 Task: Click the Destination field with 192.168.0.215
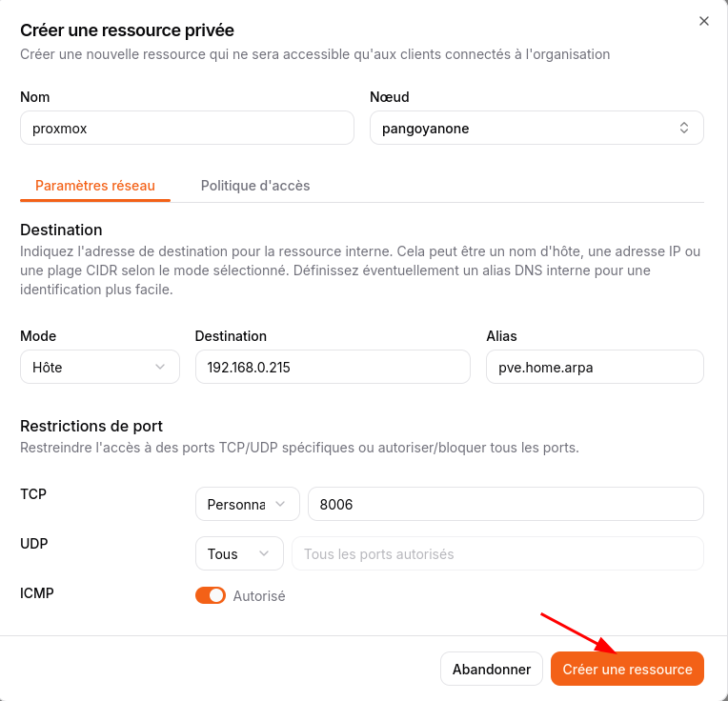[333, 367]
